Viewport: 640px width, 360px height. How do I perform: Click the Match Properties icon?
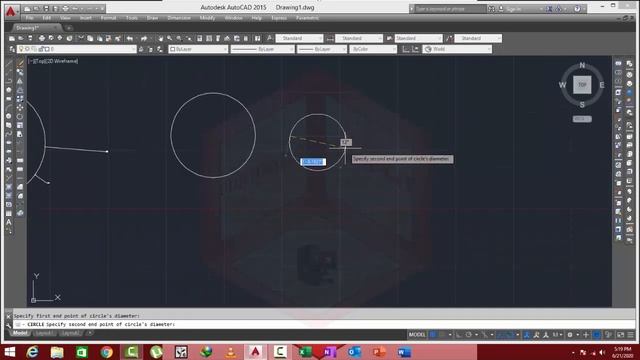pos(118,38)
